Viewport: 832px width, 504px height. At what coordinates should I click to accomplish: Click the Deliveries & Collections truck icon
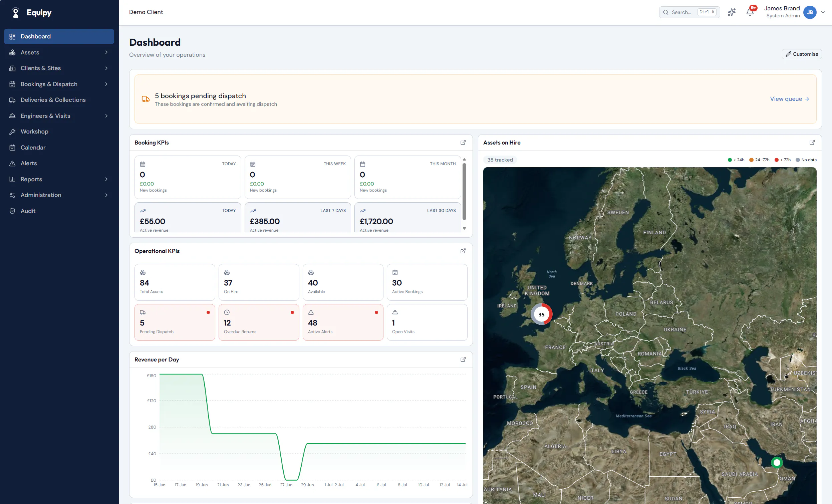pos(12,100)
